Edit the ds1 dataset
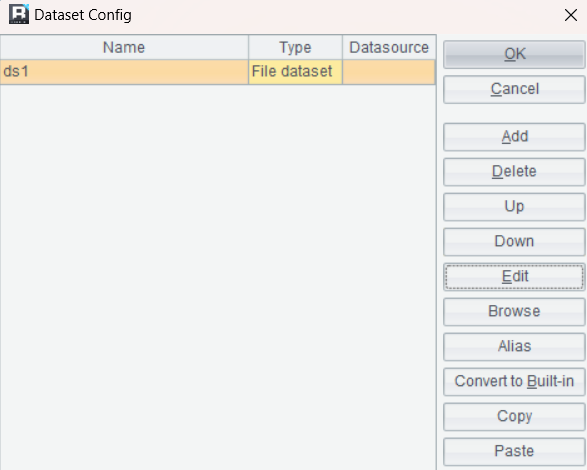 click(514, 277)
